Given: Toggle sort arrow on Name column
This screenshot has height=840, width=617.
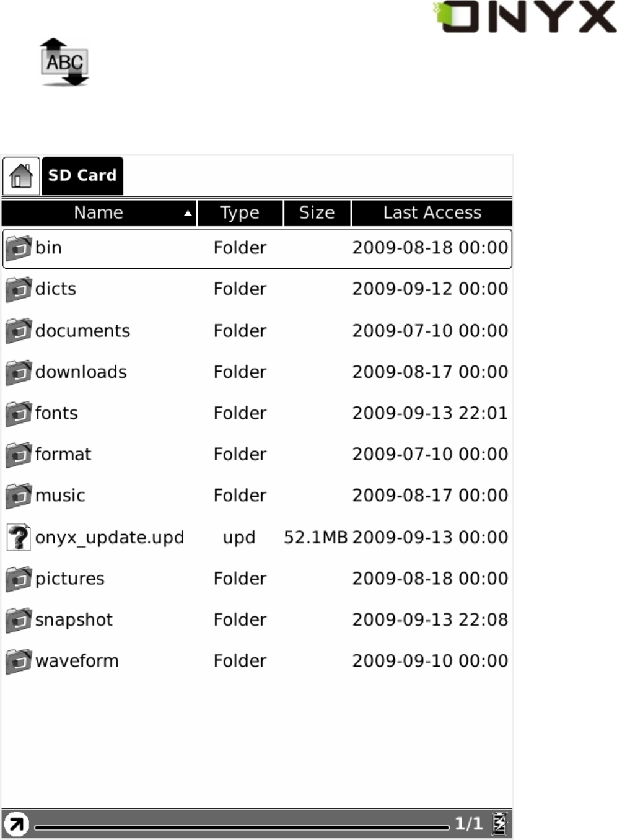Looking at the screenshot, I should (x=187, y=213).
